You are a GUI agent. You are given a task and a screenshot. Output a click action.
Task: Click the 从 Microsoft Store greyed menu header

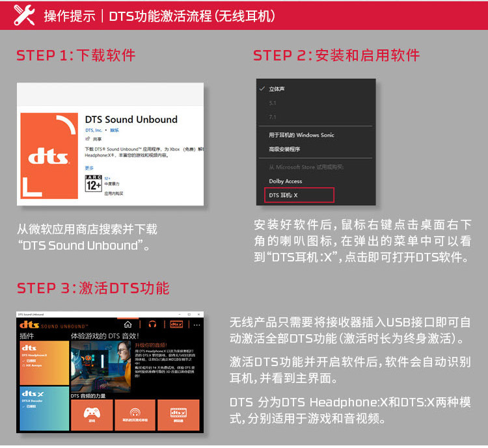(306, 167)
